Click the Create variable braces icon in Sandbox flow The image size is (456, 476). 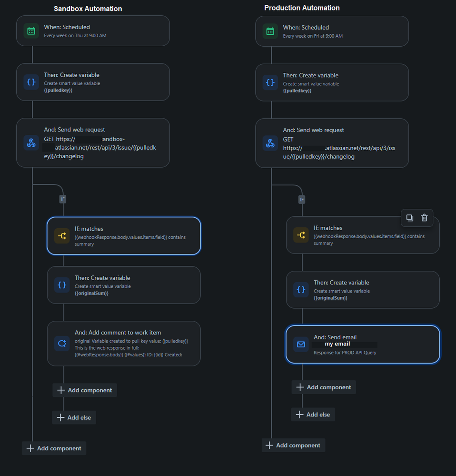31,82
